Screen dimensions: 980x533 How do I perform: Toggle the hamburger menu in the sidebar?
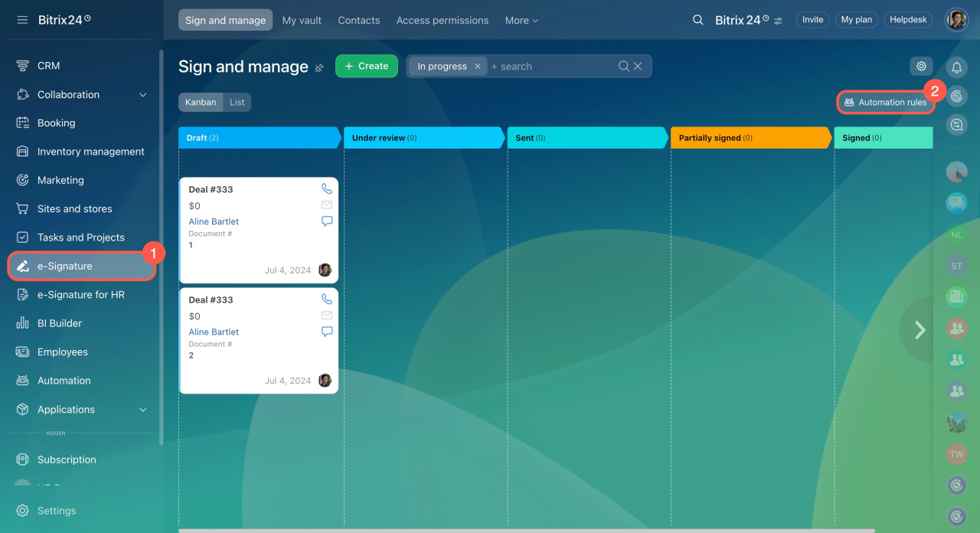pyautogui.click(x=22, y=20)
